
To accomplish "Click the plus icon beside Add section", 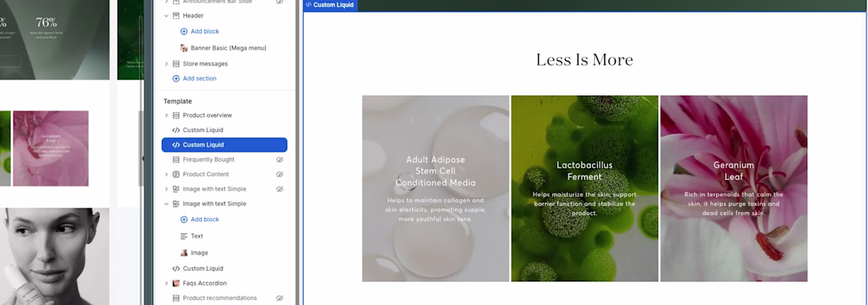I will click(x=176, y=79).
